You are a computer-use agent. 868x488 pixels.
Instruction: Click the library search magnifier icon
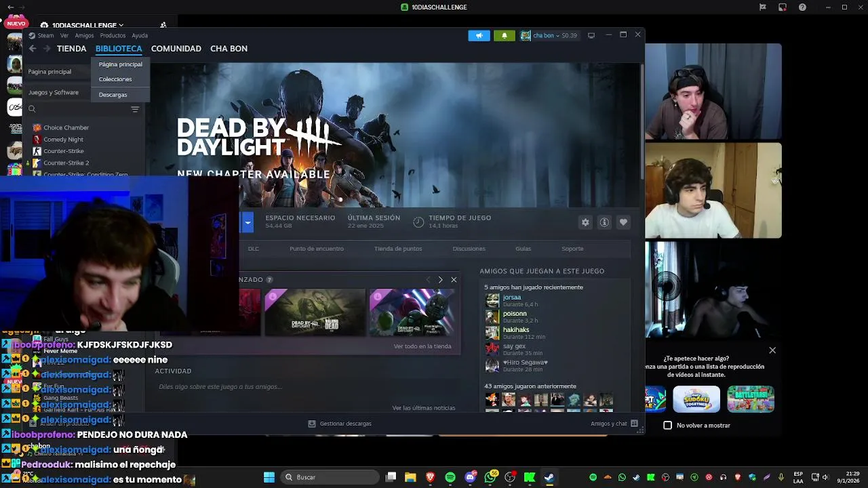pyautogui.click(x=32, y=109)
